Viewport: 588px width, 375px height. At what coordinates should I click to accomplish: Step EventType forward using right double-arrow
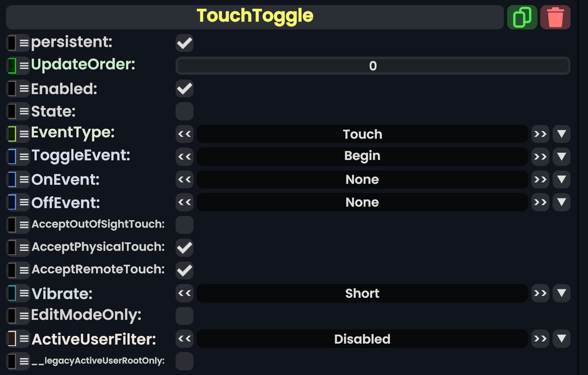click(540, 134)
